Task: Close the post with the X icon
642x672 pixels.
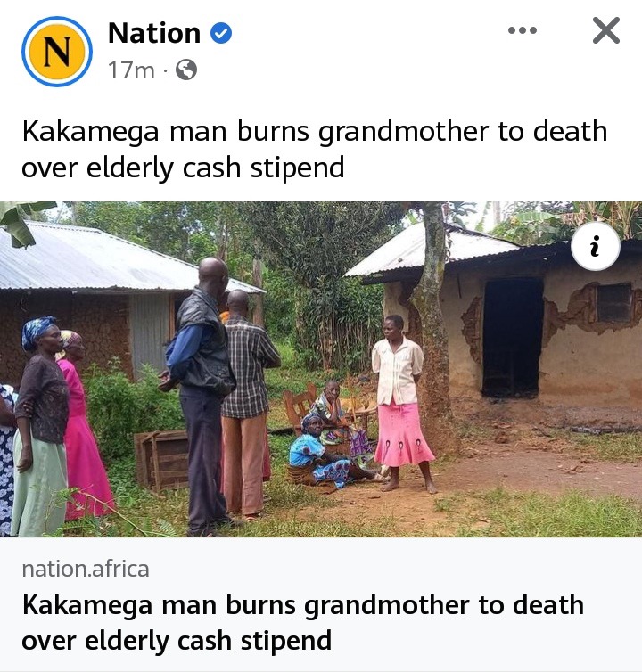Action: point(606,30)
